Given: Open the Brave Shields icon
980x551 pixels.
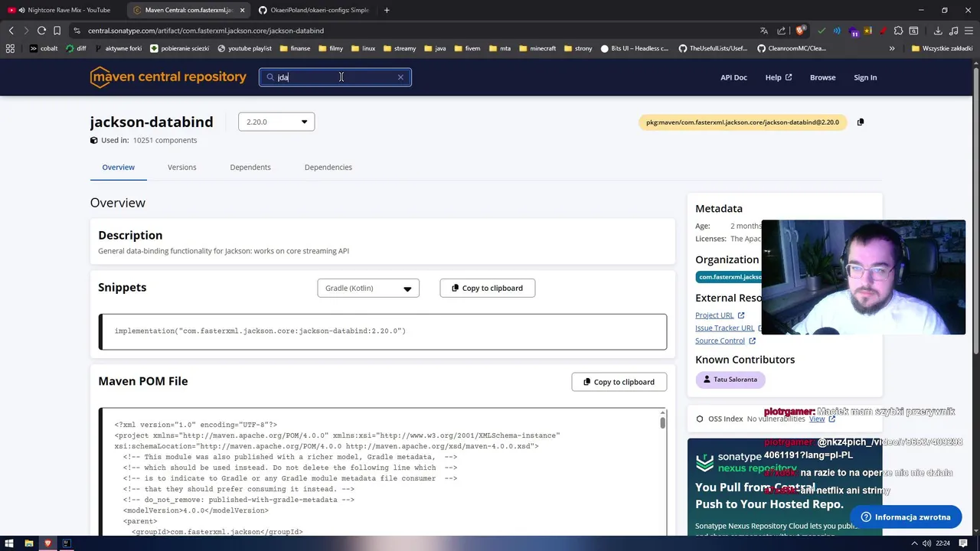Looking at the screenshot, I should [x=800, y=31].
